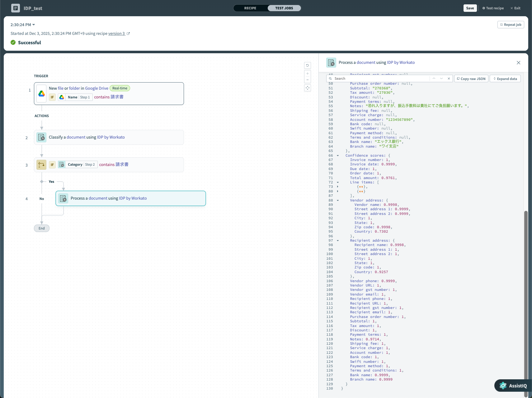Collapse the Recipient address object
The image size is (532, 398).
click(338, 241)
